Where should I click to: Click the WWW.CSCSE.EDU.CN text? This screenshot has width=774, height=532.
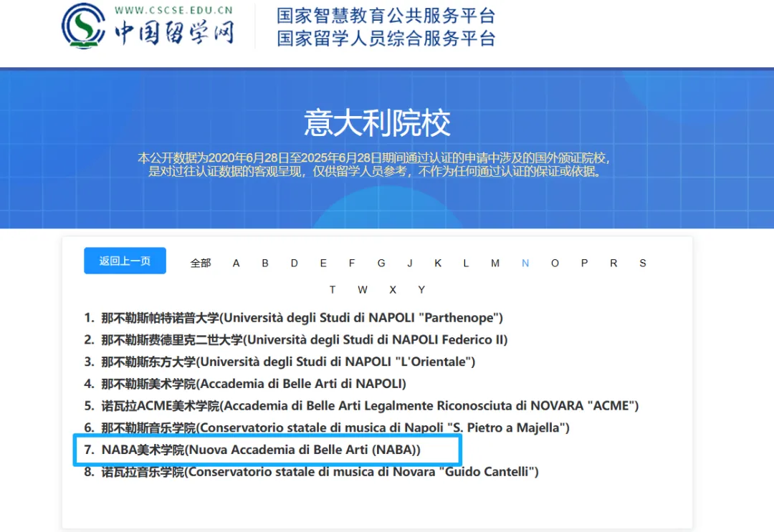[x=173, y=10]
